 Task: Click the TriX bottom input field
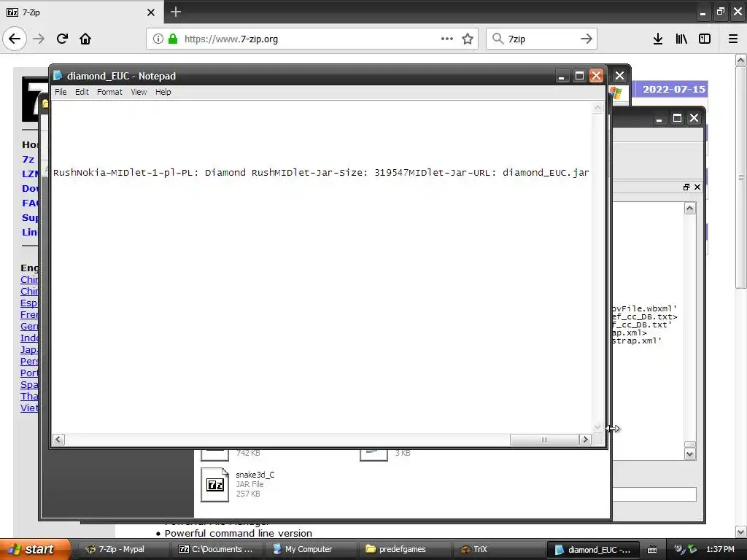click(x=654, y=494)
